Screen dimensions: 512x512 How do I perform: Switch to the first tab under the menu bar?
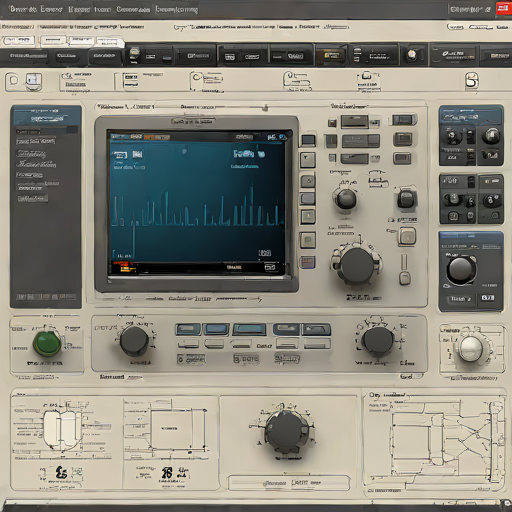coord(19,41)
